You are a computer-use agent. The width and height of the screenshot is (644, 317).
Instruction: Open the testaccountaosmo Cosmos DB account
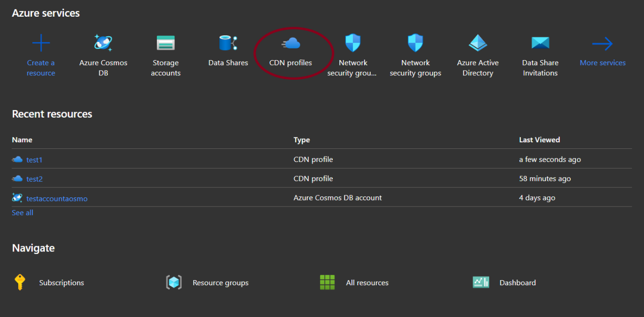tap(56, 198)
